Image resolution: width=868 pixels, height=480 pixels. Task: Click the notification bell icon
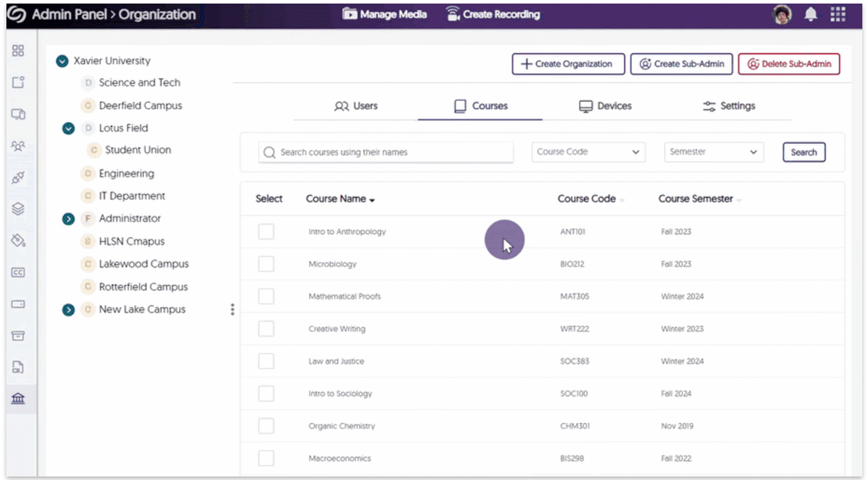coord(810,15)
